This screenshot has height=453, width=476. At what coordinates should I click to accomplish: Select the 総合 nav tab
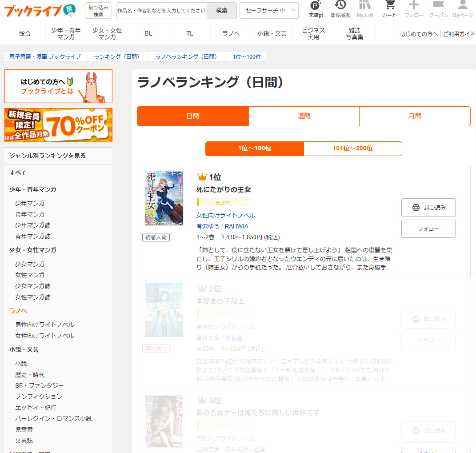pyautogui.click(x=24, y=34)
